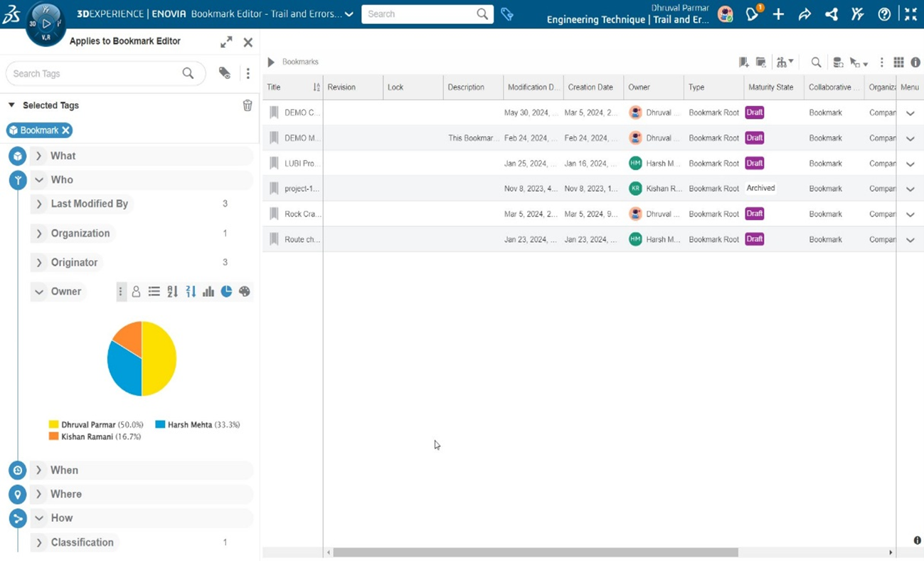Viewport: 924px width, 561px height.
Task: Click the new bookmark root icon
Action: click(743, 63)
